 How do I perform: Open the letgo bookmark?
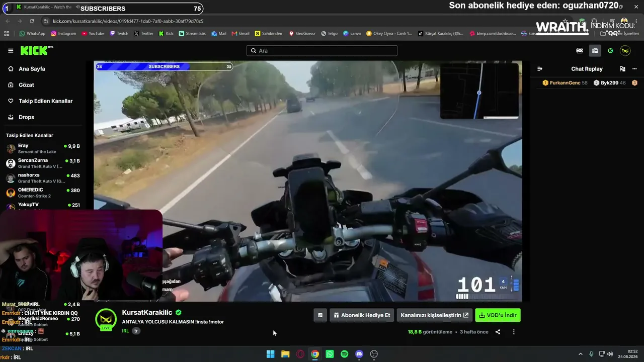(329, 34)
